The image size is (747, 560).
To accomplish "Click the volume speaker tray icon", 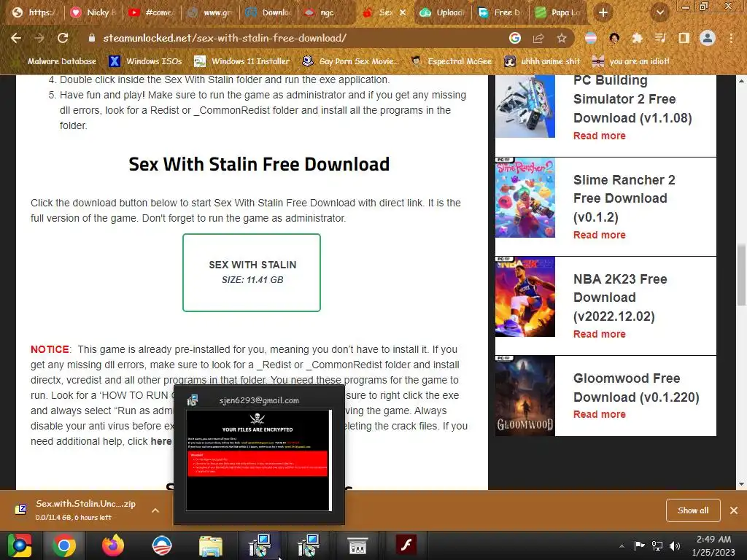I will (674, 546).
